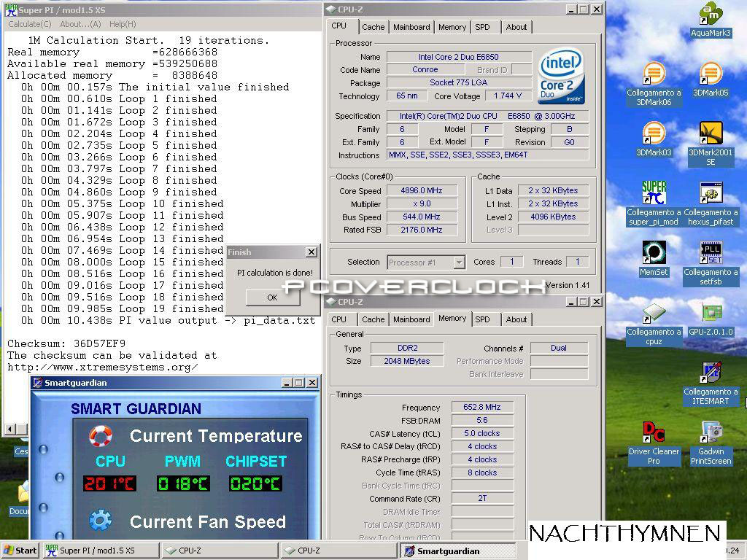Click the Level 2 cache 4096 KBytes value
Image resolution: width=747 pixels, height=560 pixels.
click(553, 217)
